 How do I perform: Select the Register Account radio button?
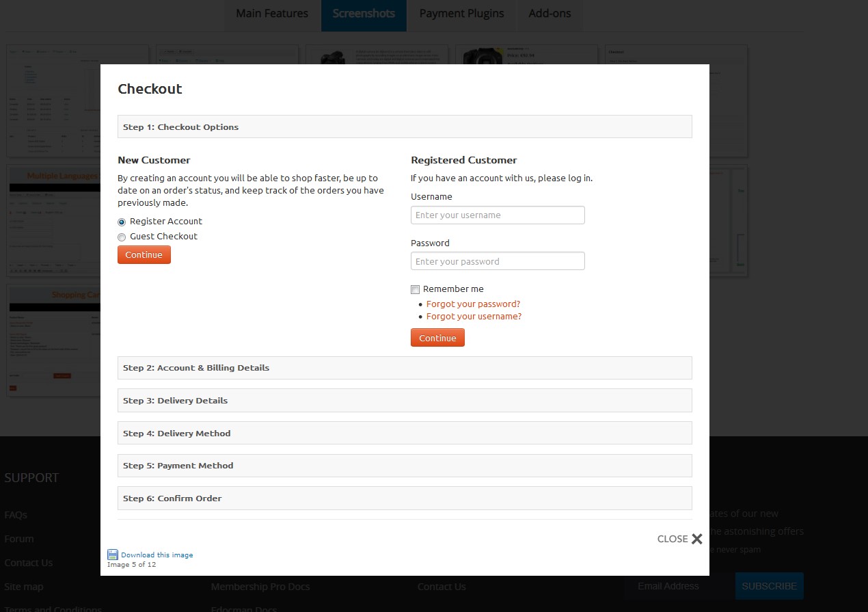click(x=122, y=222)
